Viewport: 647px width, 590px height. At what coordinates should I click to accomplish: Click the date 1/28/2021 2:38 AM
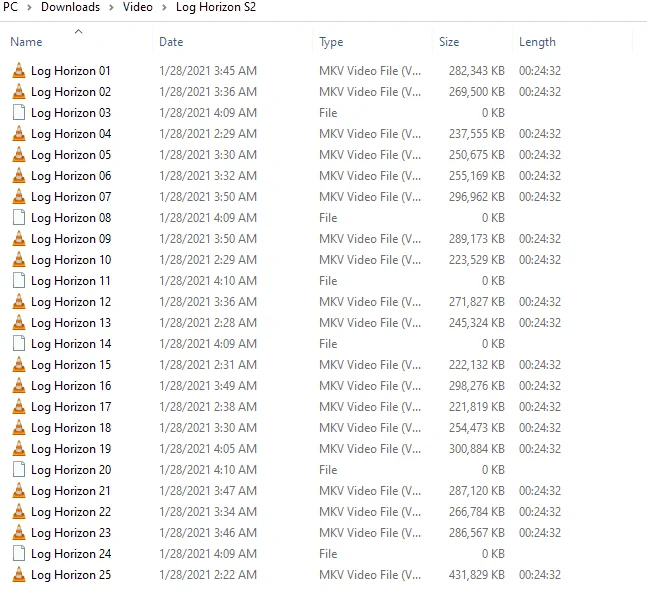208,406
